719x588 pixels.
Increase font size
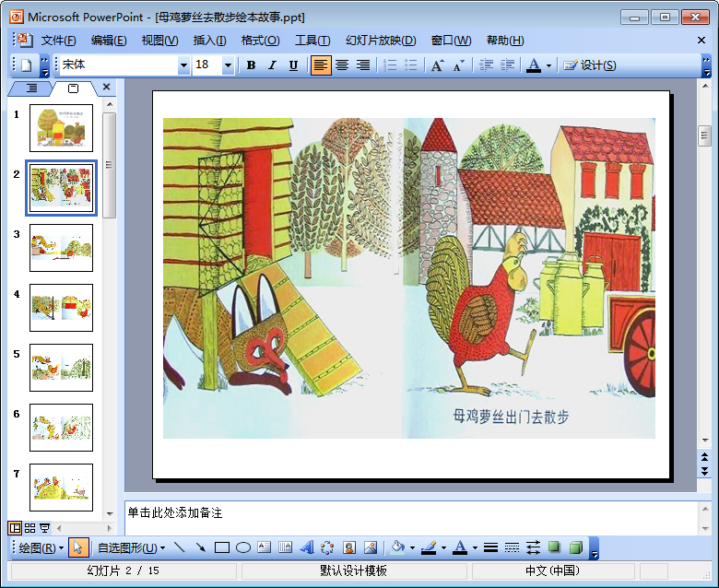(x=438, y=65)
